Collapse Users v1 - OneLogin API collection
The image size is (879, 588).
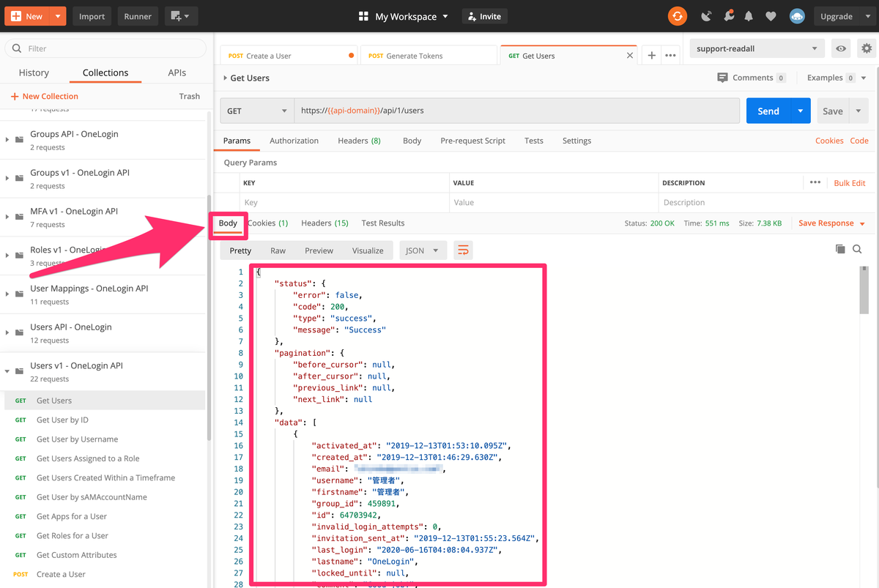(x=7, y=371)
